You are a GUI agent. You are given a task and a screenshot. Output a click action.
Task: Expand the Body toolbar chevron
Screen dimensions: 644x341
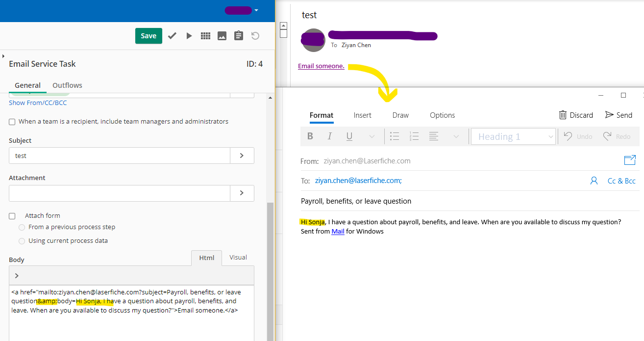pyautogui.click(x=17, y=276)
